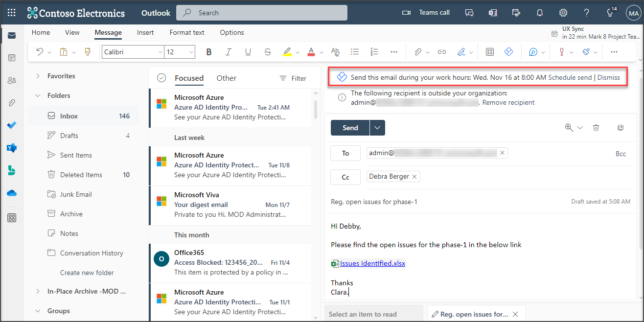
Task: Open OneDrive from the left sidebar
Action: tap(11, 193)
